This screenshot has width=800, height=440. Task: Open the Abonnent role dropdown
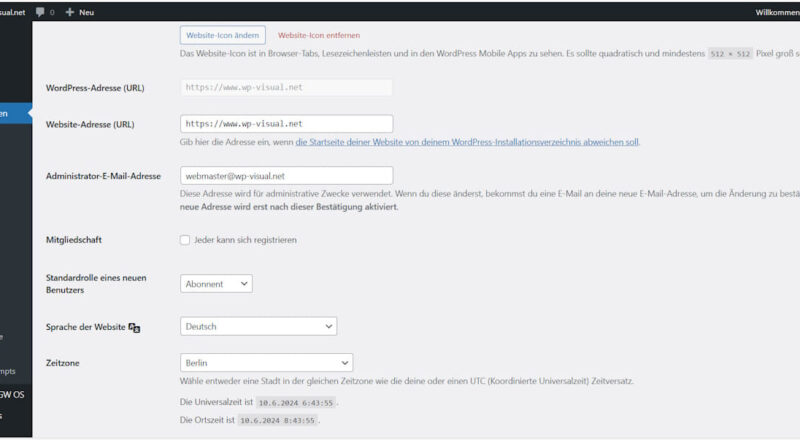tap(216, 284)
